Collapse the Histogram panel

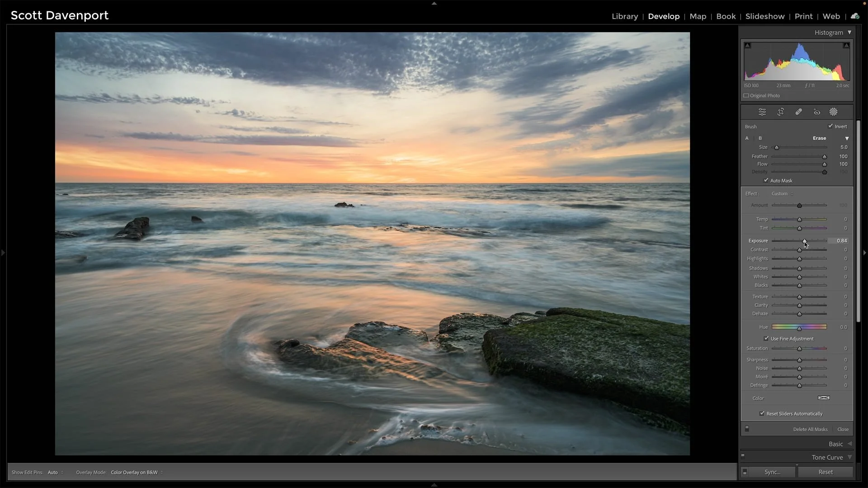tap(850, 32)
